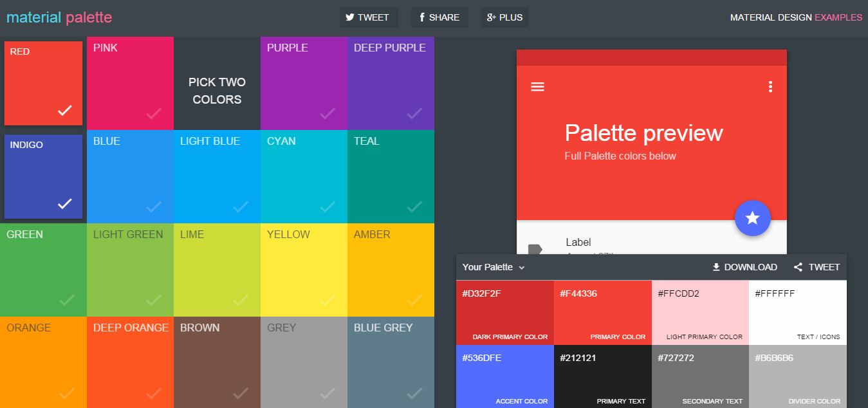Select the Lime color tile
The width and height of the screenshot is (868, 408).
click(217, 270)
